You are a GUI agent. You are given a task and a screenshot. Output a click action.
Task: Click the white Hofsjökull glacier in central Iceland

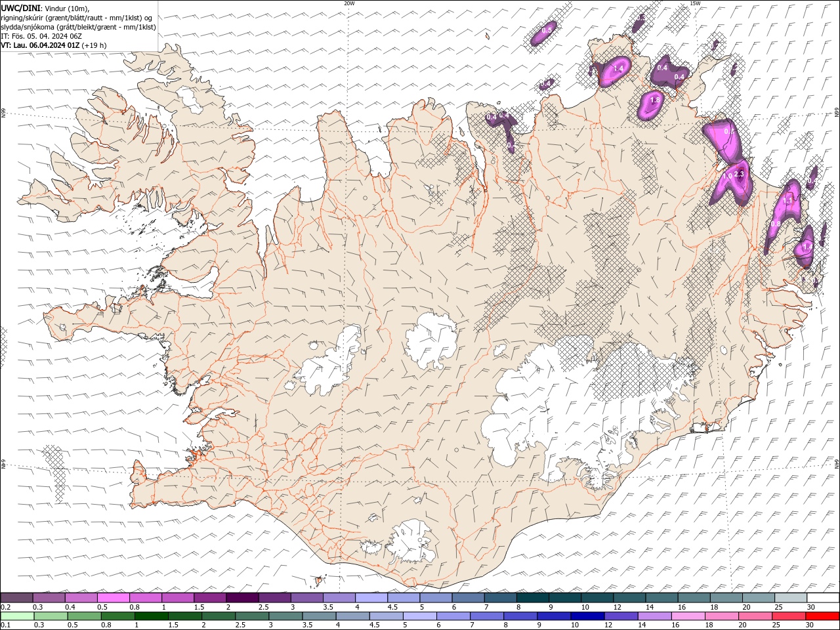(432, 340)
